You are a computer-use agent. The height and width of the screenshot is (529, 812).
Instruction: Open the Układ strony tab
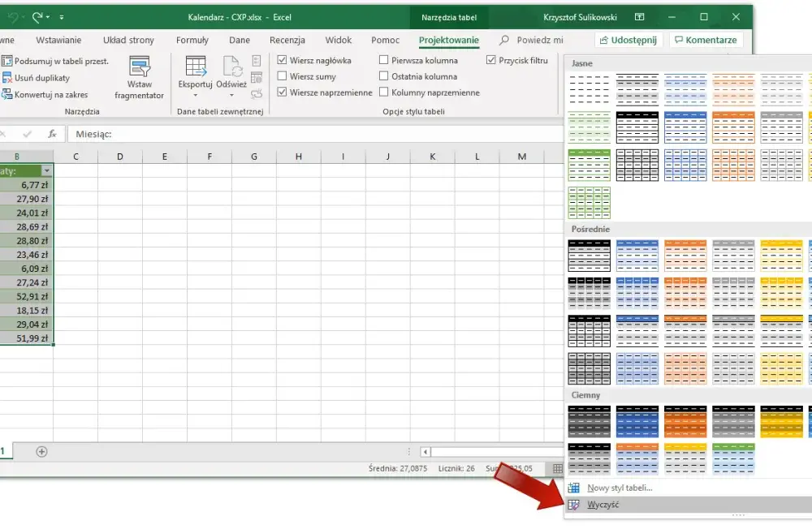click(x=128, y=40)
